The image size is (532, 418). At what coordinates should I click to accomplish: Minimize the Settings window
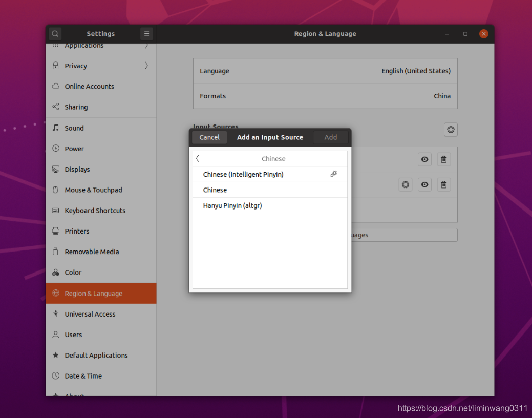pos(447,34)
